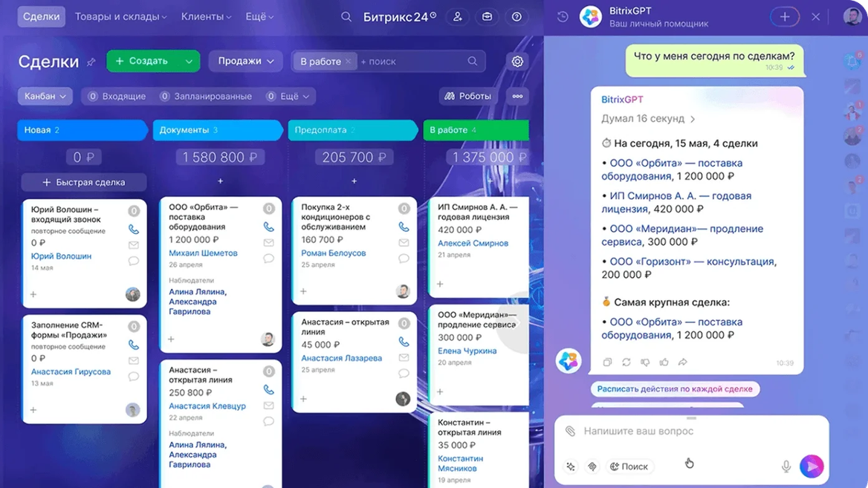
Task: Open responsible avatar on Юрий Волошин card
Action: (132, 294)
